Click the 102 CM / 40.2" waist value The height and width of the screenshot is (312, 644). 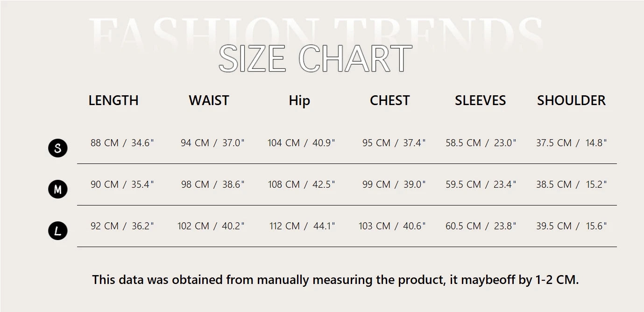(x=211, y=226)
